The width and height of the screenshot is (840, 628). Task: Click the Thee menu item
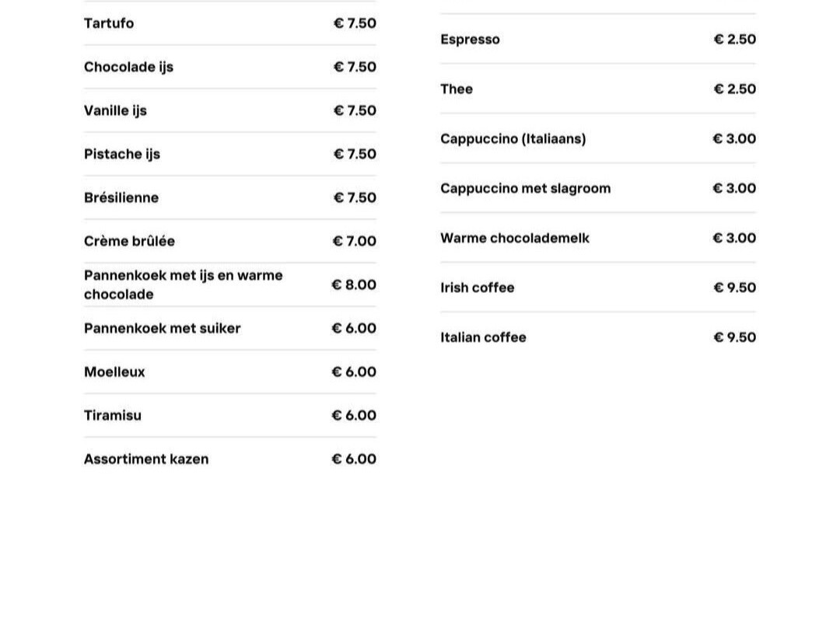tap(457, 89)
